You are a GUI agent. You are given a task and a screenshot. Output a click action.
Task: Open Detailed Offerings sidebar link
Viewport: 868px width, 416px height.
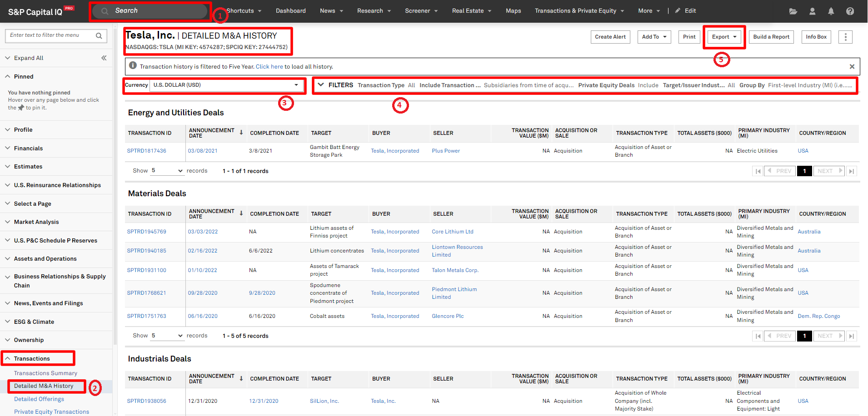[x=39, y=399]
